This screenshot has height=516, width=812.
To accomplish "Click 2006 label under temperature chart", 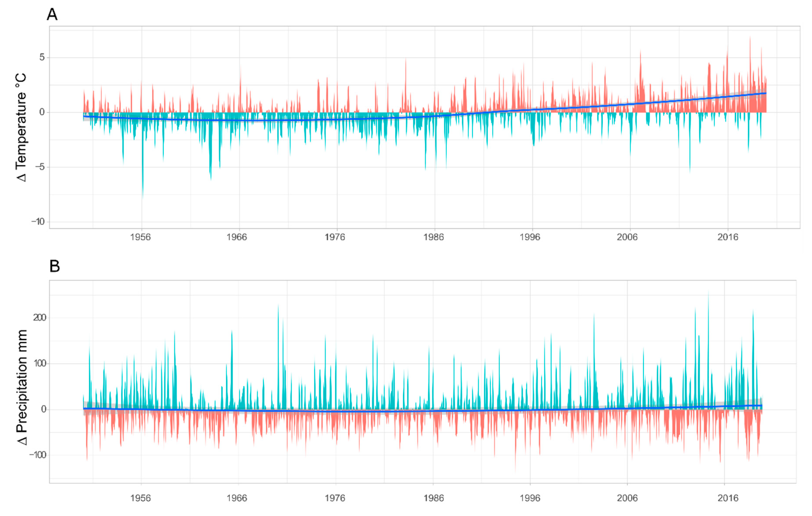I will pos(627,237).
